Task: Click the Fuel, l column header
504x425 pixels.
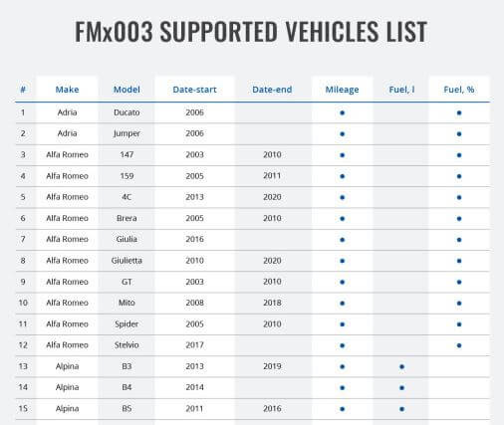Action: pyautogui.click(x=401, y=90)
